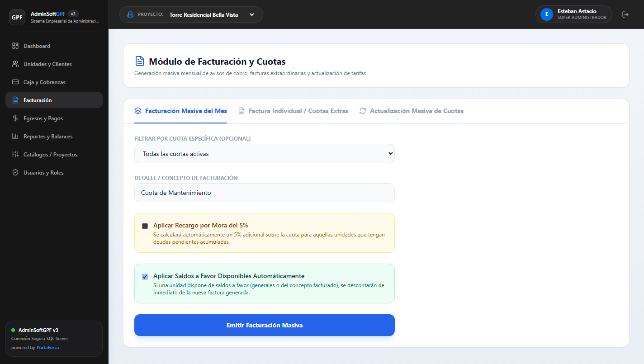644x364 pixels.
Task: Click the Facturación document icon in sidebar
Action: pos(15,100)
